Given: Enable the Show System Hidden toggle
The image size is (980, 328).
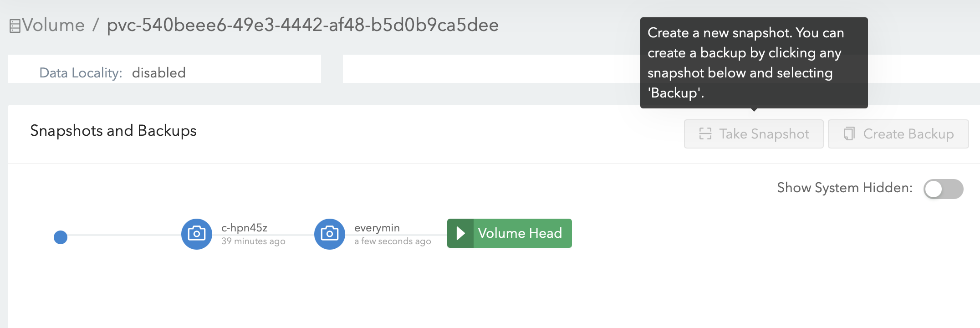Looking at the screenshot, I should coord(943,189).
